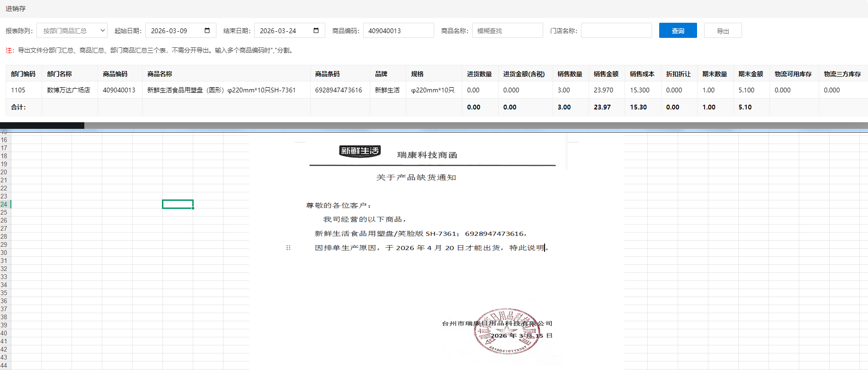Select spreadsheet row header 24
This screenshot has height=370, width=868.
[4, 204]
